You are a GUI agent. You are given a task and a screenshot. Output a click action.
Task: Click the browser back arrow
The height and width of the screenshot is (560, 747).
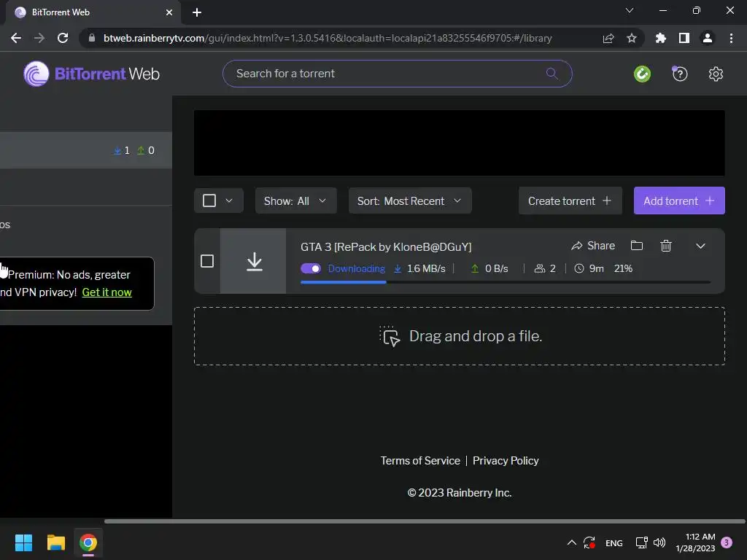click(16, 38)
